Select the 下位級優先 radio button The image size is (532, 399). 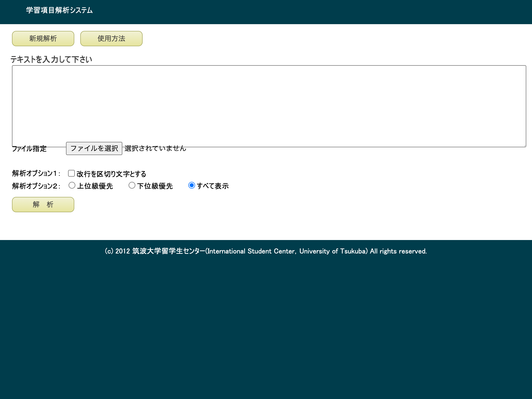(132, 185)
